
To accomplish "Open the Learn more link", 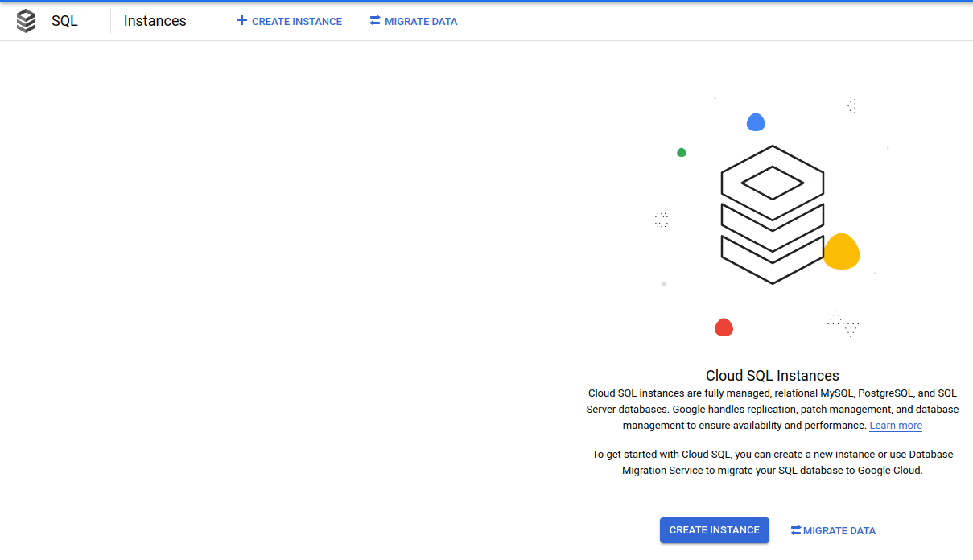I will pyautogui.click(x=895, y=425).
